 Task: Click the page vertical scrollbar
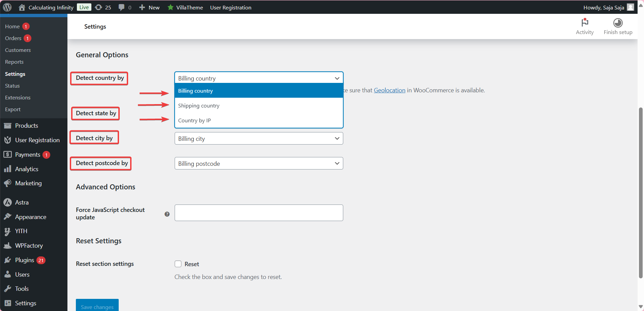pyautogui.click(x=641, y=193)
